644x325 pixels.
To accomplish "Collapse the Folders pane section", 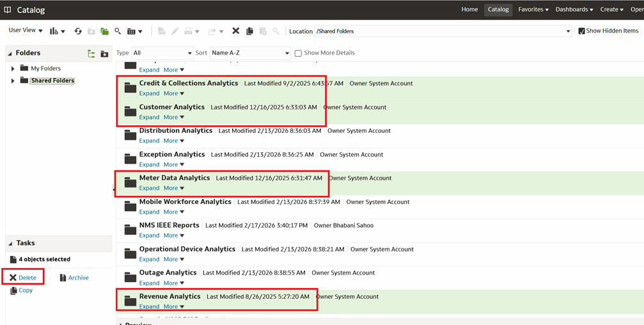I will pos(10,53).
